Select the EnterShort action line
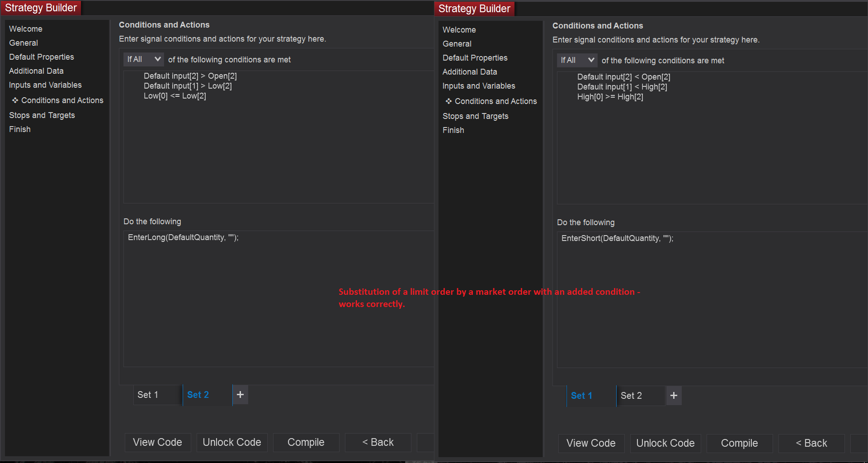This screenshot has width=868, height=463. pos(617,238)
